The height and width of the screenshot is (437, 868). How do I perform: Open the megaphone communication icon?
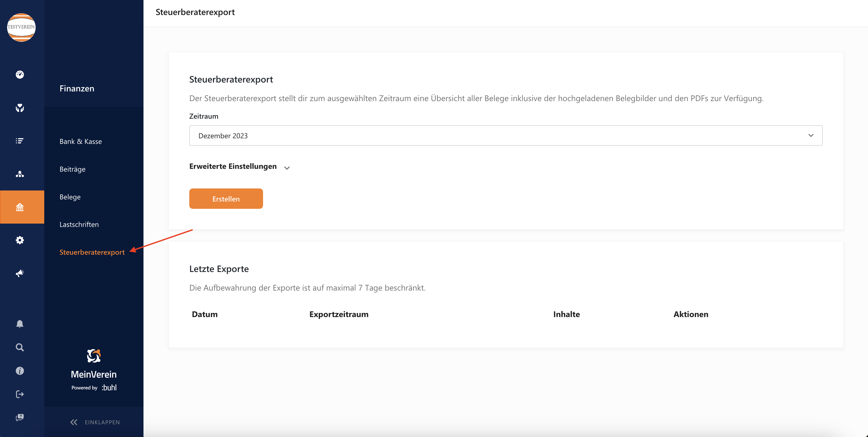click(20, 273)
